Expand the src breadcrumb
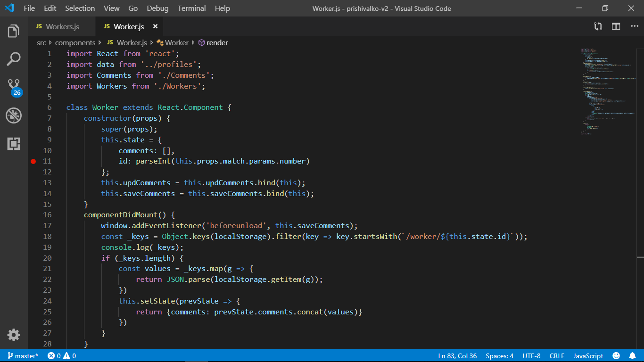This screenshot has width=644, height=362. tap(41, 42)
